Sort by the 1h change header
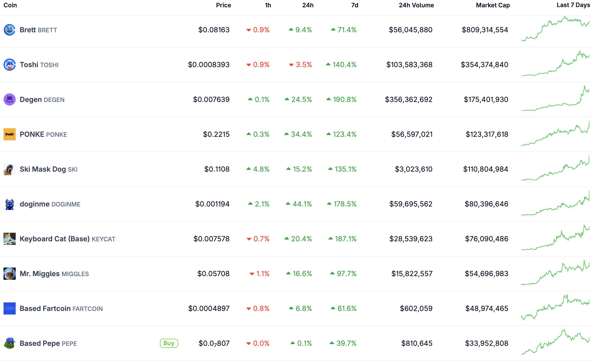 coord(268,5)
